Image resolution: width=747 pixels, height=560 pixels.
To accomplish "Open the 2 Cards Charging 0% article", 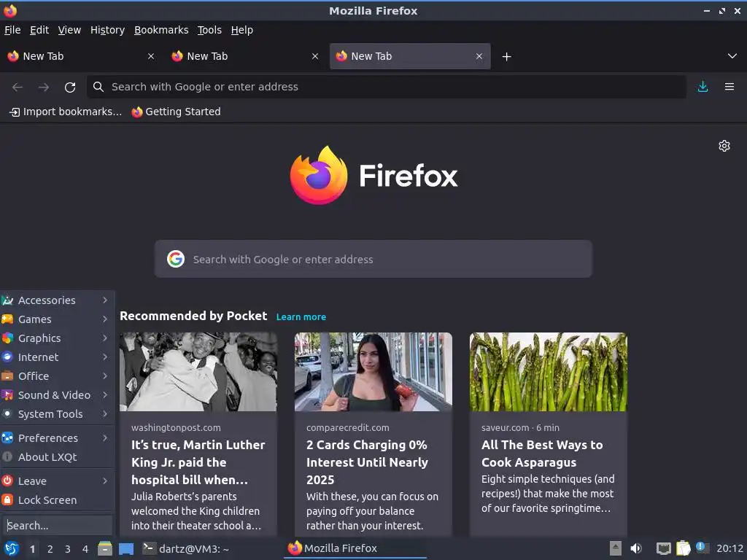I will pyautogui.click(x=368, y=462).
